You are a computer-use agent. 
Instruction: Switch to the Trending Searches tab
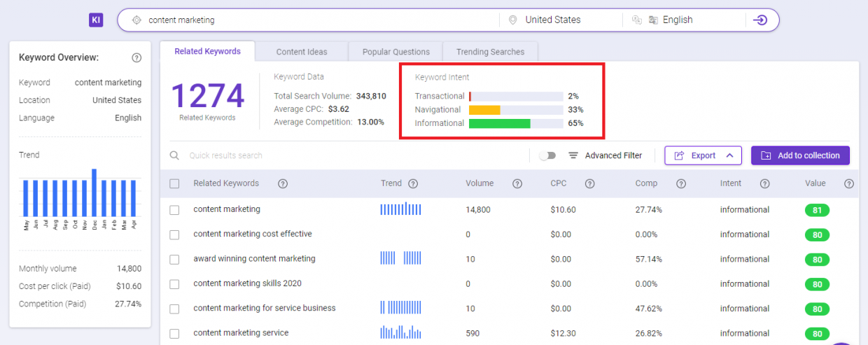[x=490, y=52]
